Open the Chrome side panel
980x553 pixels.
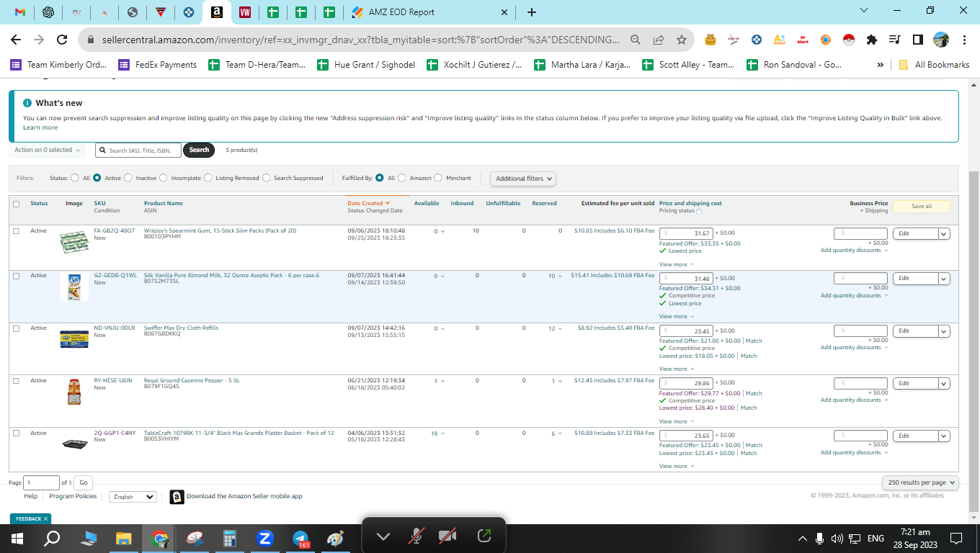tap(918, 40)
